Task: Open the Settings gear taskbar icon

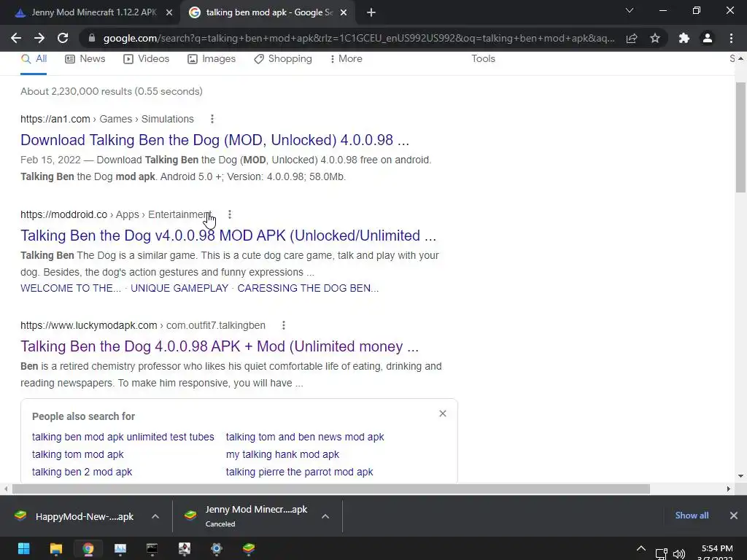Action: (x=216, y=549)
